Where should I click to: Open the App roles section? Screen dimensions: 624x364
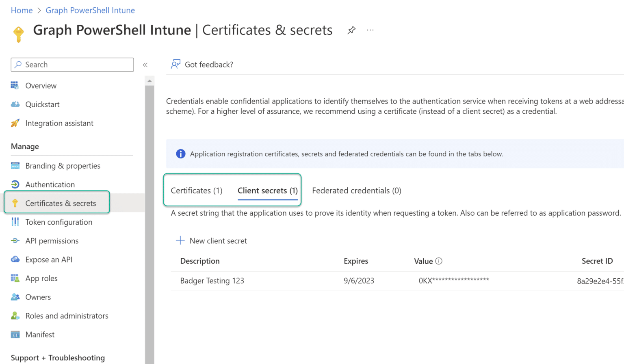(41, 278)
